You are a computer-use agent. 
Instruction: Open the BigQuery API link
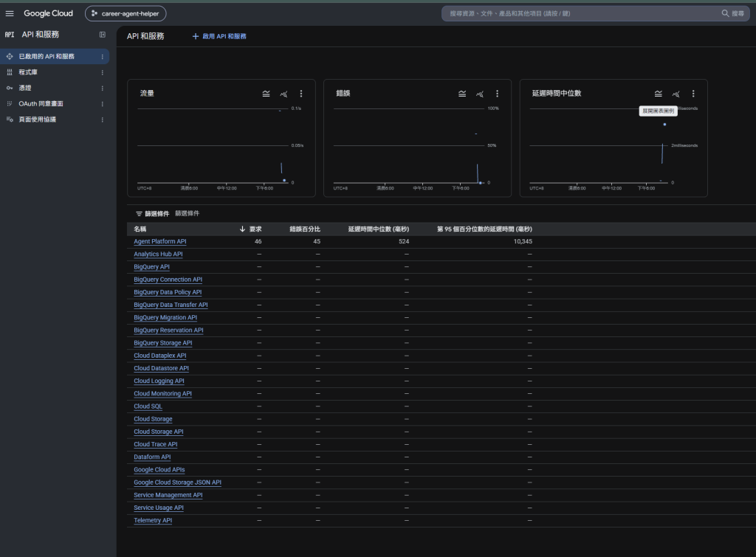coord(152,267)
